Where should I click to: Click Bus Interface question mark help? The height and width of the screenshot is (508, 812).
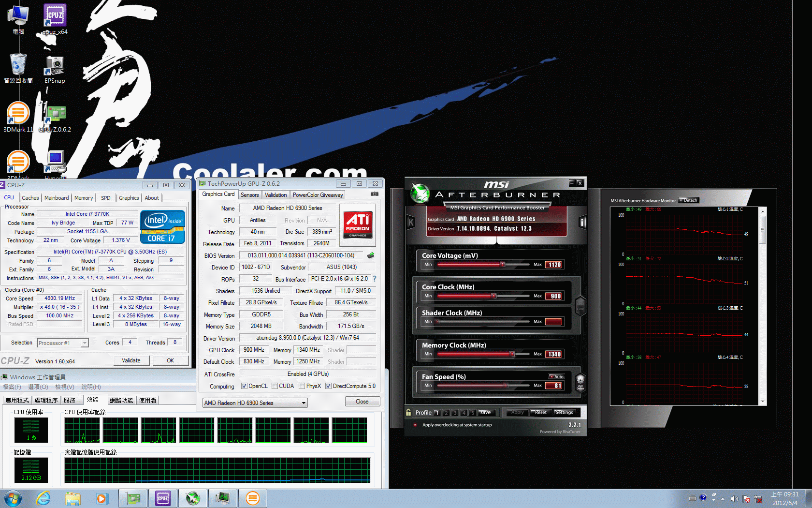[374, 279]
